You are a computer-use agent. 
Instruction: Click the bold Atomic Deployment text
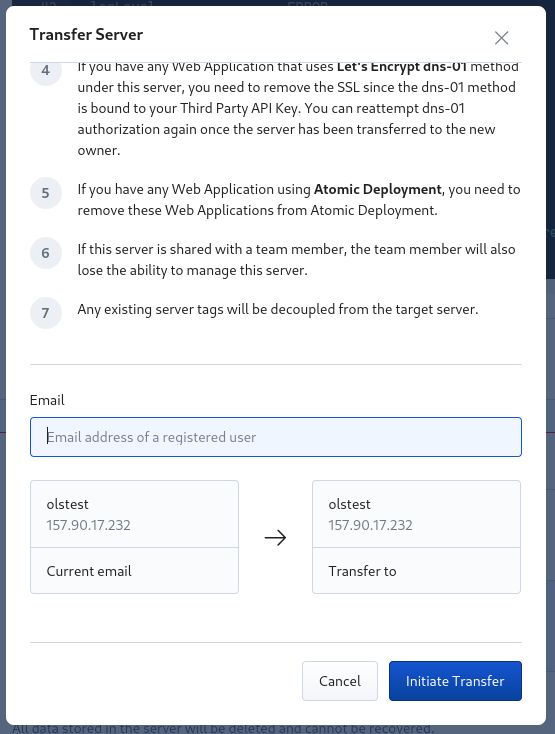pyautogui.click(x=377, y=189)
